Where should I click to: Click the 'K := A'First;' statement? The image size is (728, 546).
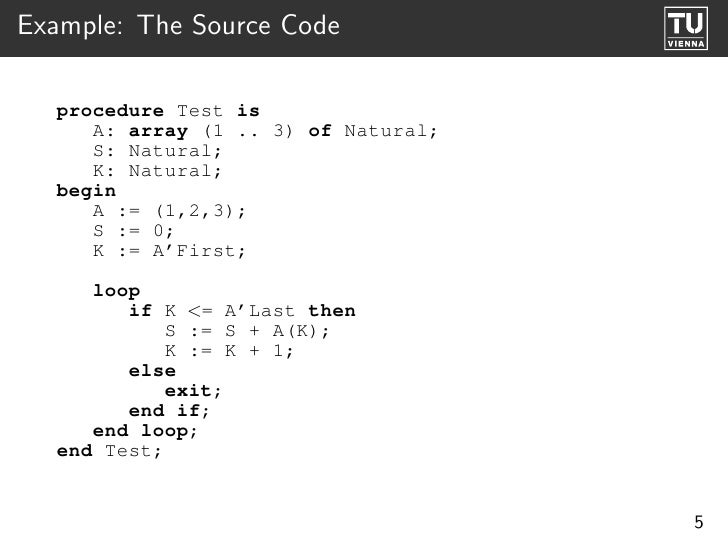[x=169, y=251]
